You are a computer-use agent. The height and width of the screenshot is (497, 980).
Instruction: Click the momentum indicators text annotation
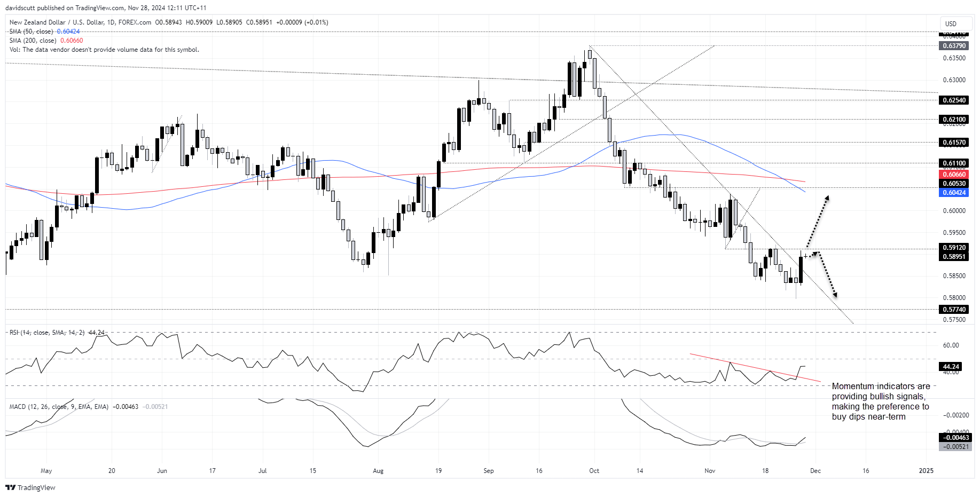click(881, 401)
